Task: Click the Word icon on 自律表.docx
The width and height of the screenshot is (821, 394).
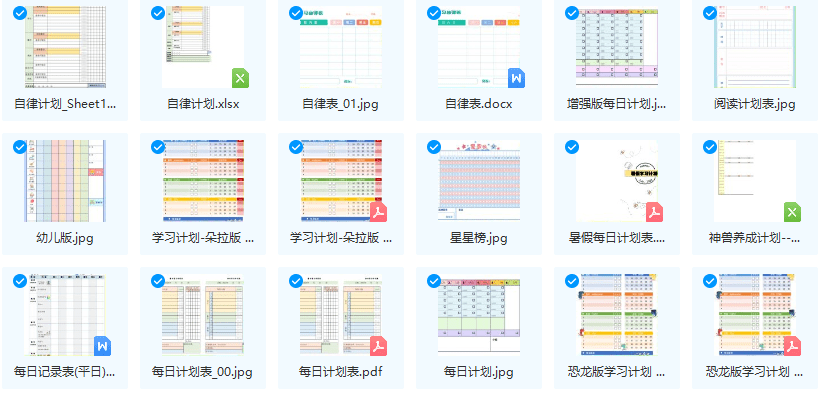Action: tap(516, 78)
